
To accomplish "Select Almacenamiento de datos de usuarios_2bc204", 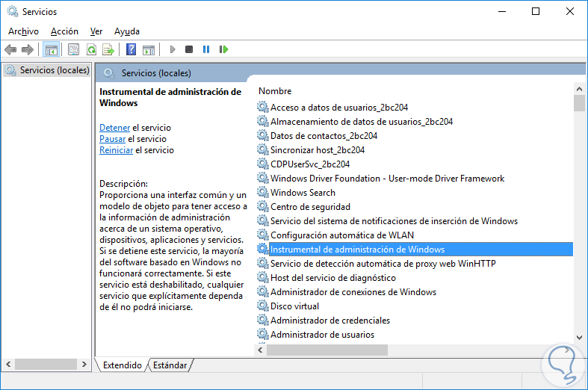I will tap(362, 122).
